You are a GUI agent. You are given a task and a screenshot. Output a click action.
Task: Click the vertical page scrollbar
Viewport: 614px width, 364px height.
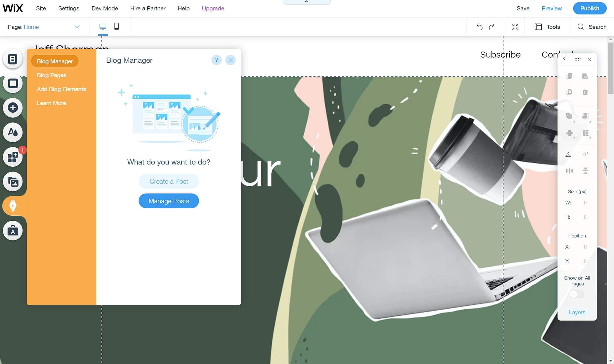point(610,68)
